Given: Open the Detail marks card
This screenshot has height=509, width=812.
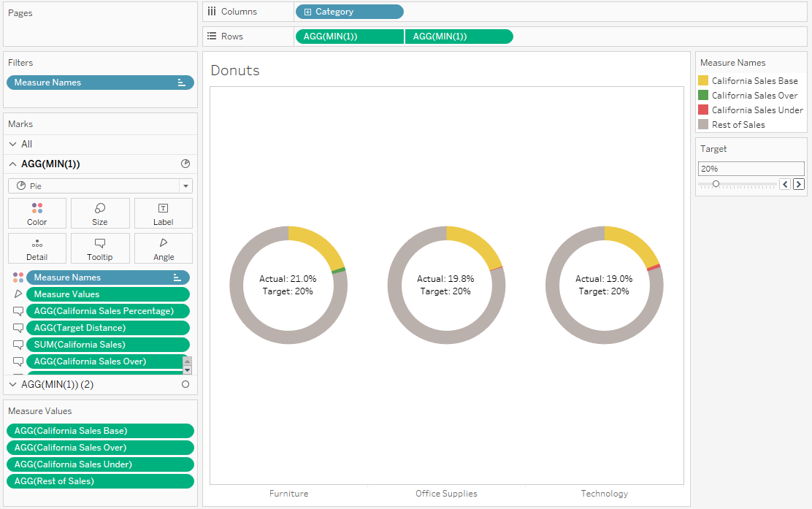Looking at the screenshot, I should pyautogui.click(x=37, y=248).
